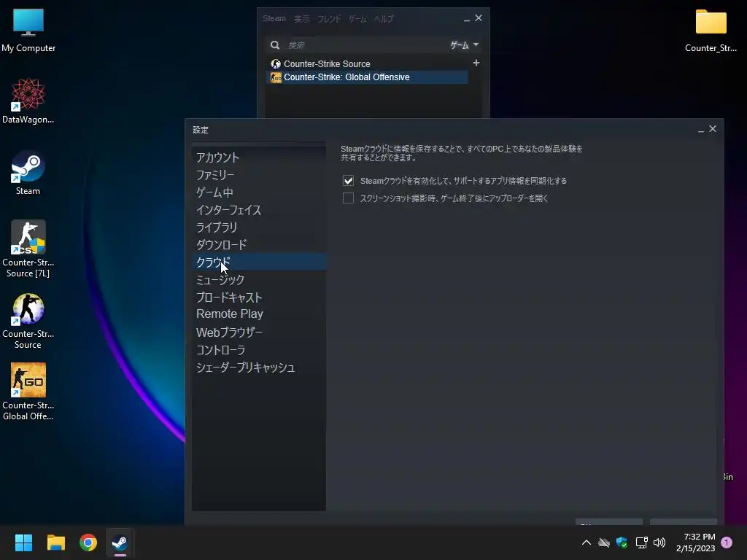This screenshot has width=747, height=560.
Task: Click the Windows Start button
Action: [23, 542]
